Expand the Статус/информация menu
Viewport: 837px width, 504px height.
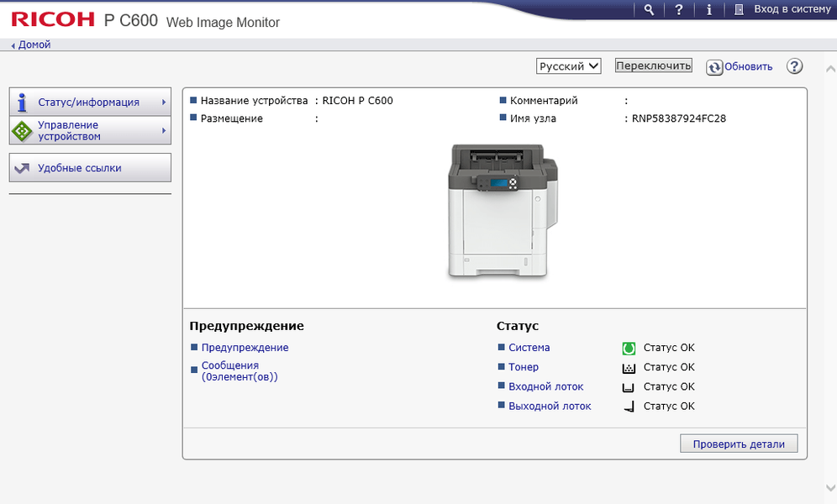pyautogui.click(x=90, y=102)
